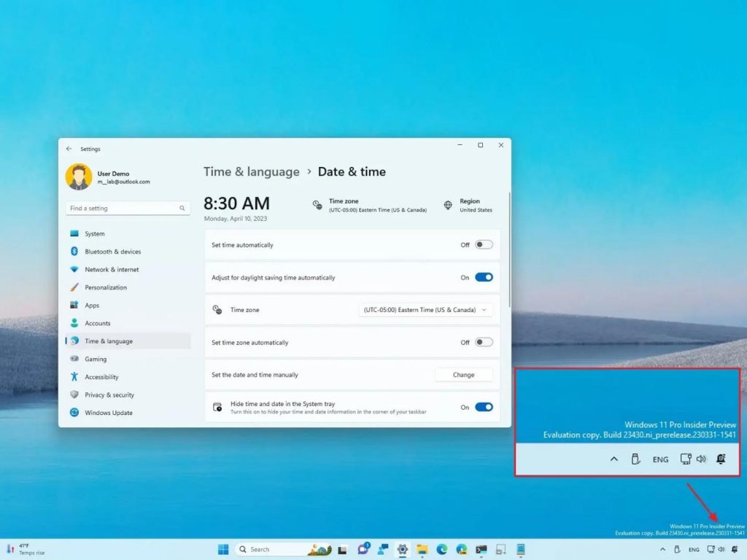Open the Gaming settings category

pos(128,359)
